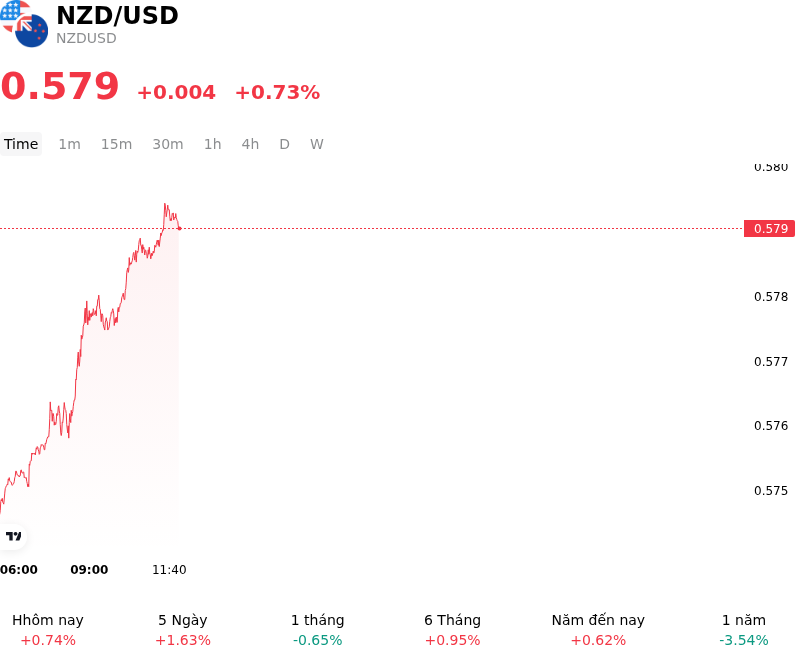This screenshot has height=660, width=800.
Task: Switch to the D daily interval
Action: click(x=285, y=144)
